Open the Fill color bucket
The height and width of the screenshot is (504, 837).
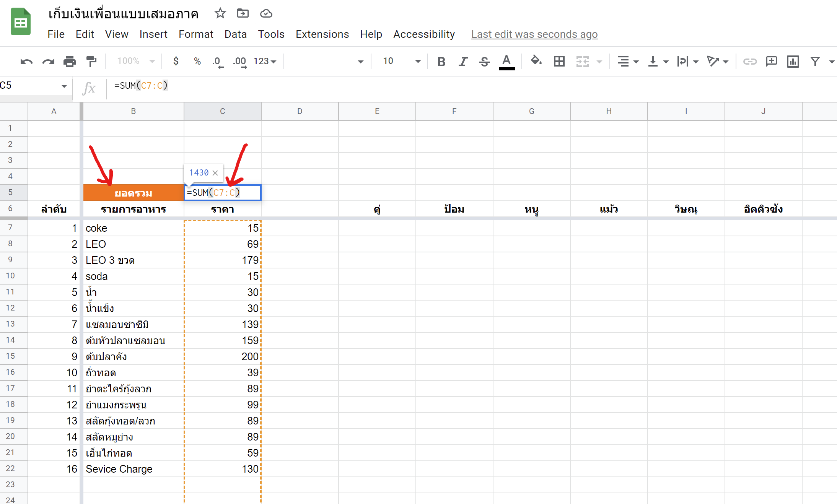click(x=536, y=60)
